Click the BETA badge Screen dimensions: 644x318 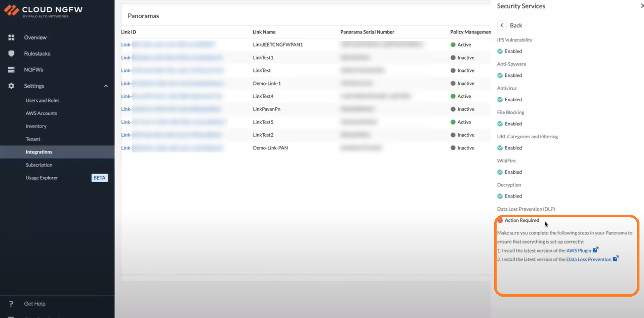coord(100,178)
